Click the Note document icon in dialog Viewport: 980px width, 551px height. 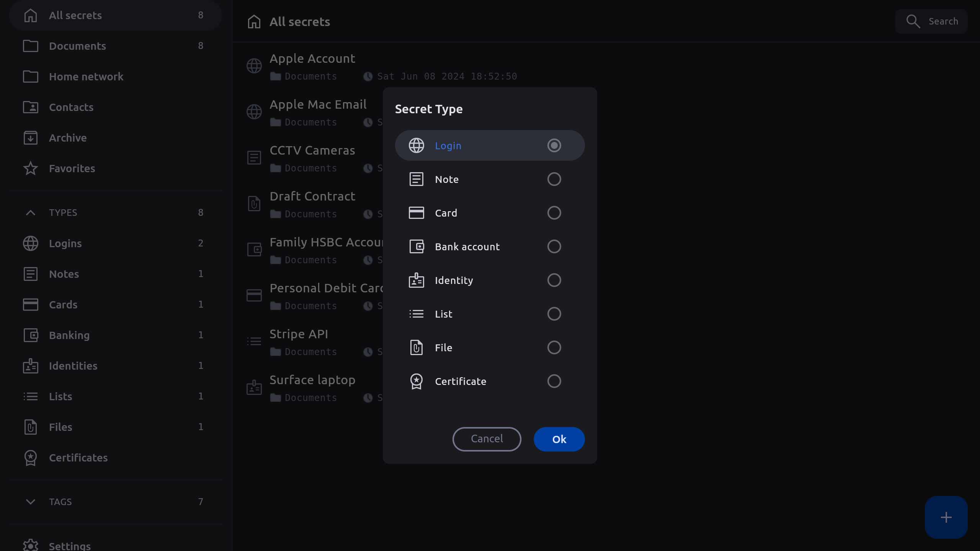(416, 179)
